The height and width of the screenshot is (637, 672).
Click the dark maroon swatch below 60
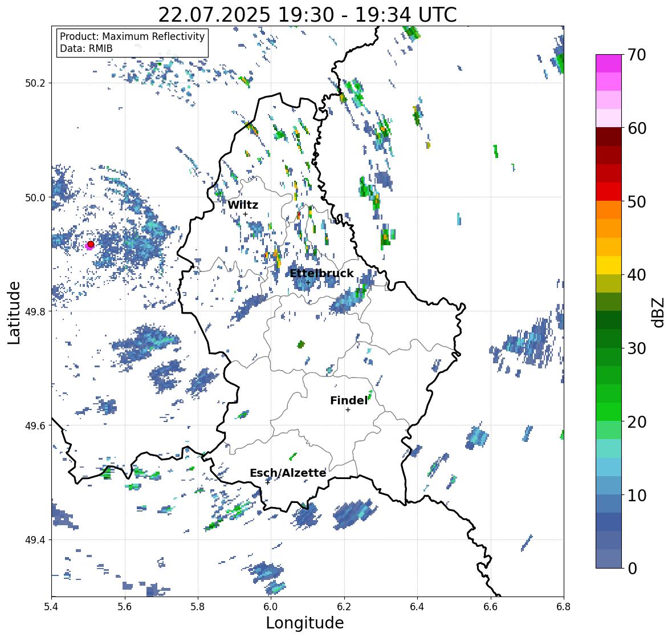pyautogui.click(x=609, y=137)
